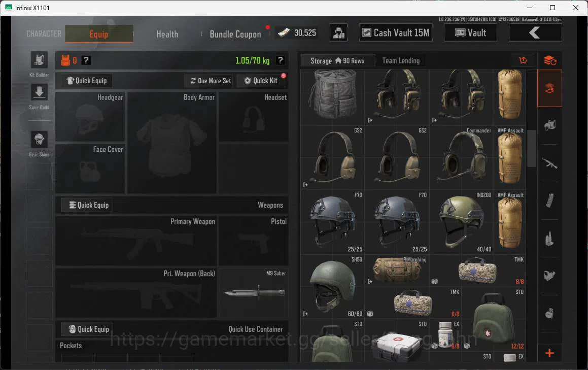Open Gear Skins

tap(39, 140)
